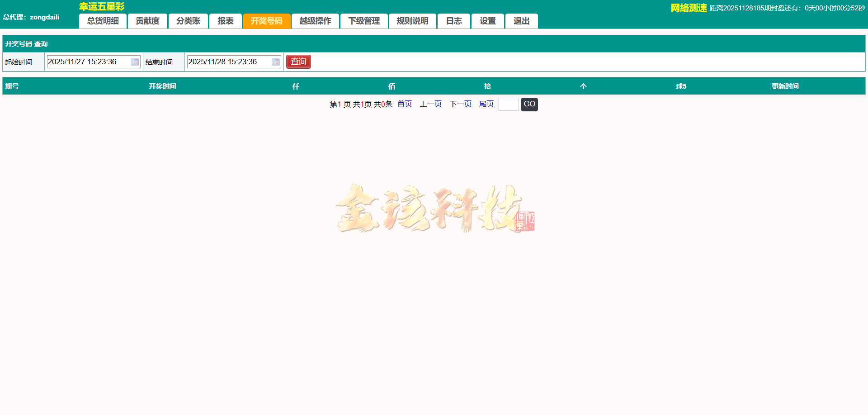Go to 首页 first page
The height and width of the screenshot is (415, 868).
point(405,104)
